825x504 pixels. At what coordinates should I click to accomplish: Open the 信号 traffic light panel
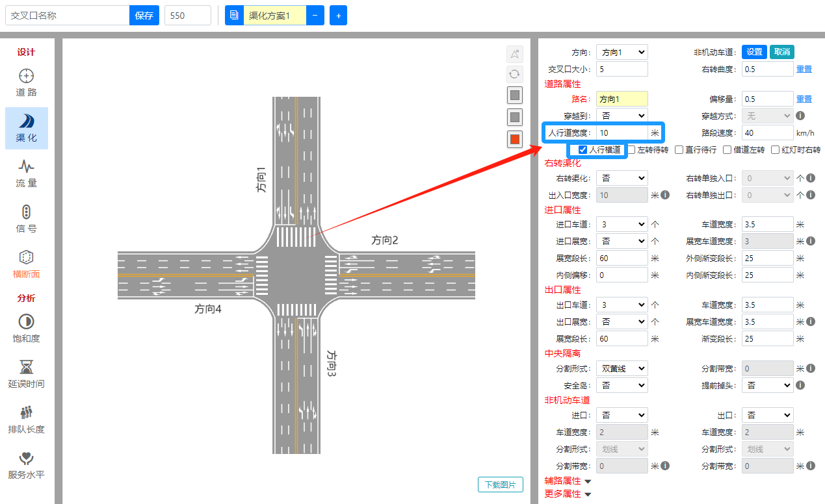click(26, 219)
